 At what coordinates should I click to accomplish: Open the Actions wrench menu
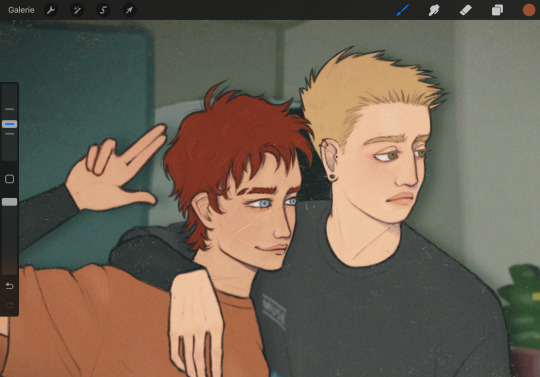pos(51,10)
